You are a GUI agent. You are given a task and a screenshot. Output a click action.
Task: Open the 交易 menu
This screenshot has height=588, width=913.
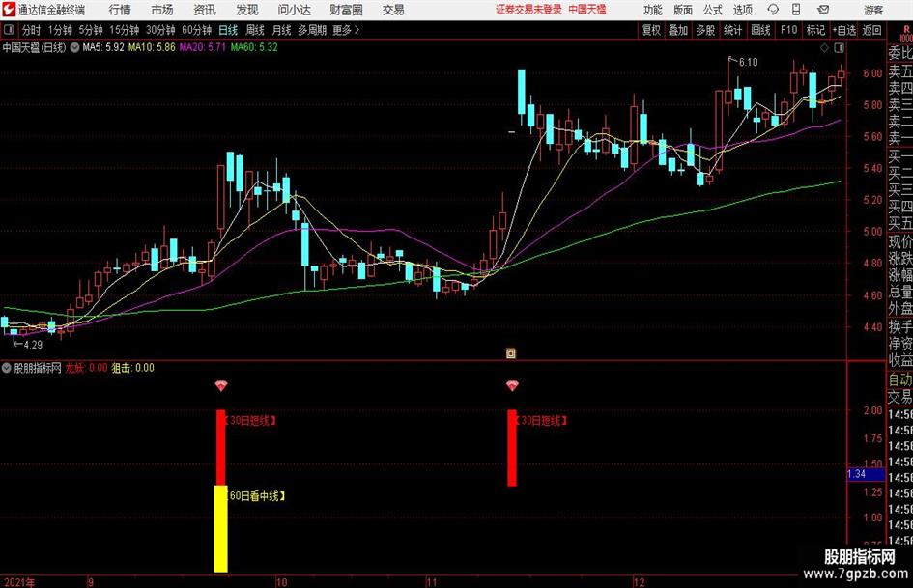click(393, 10)
